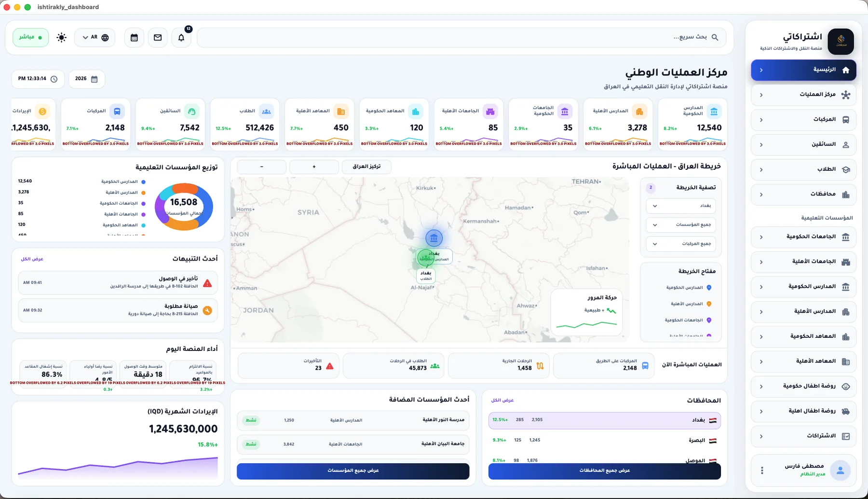Open the calendar icon in top bar

[135, 38]
